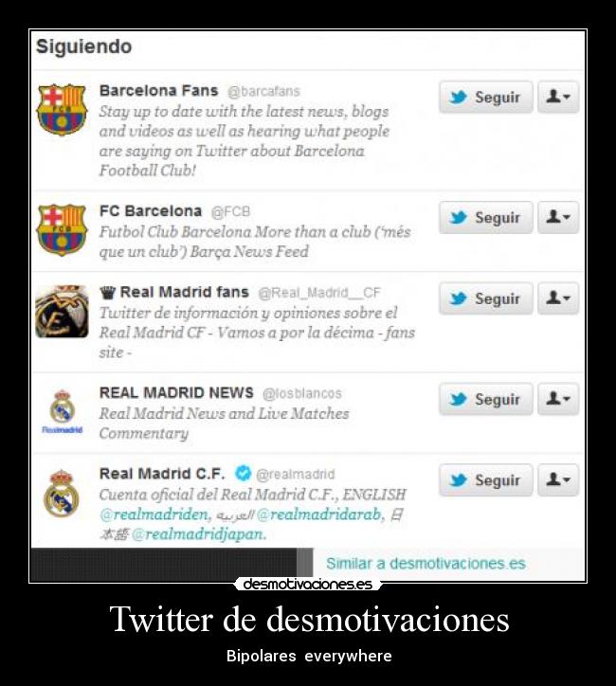The height and width of the screenshot is (686, 616).
Task: Click the @realmadridjapan mention link
Action: pyautogui.click(x=198, y=534)
